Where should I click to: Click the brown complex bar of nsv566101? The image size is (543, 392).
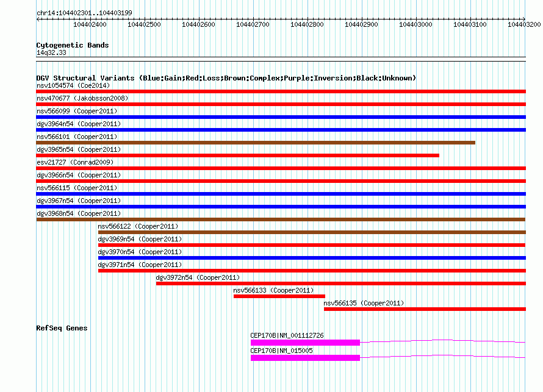[x=256, y=143]
